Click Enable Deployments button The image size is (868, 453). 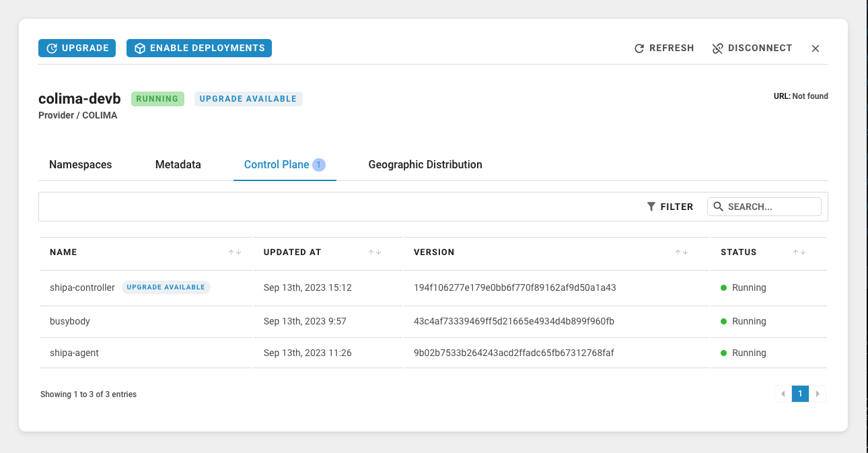click(199, 48)
